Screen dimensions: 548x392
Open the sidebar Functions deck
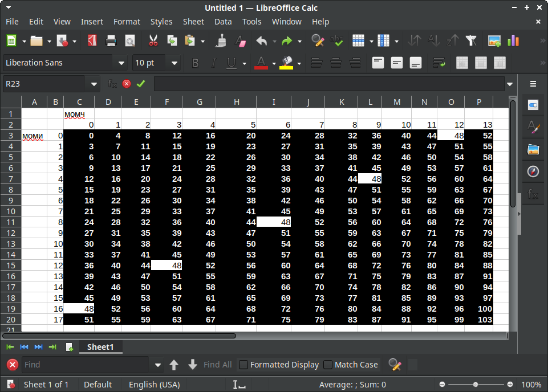point(533,194)
